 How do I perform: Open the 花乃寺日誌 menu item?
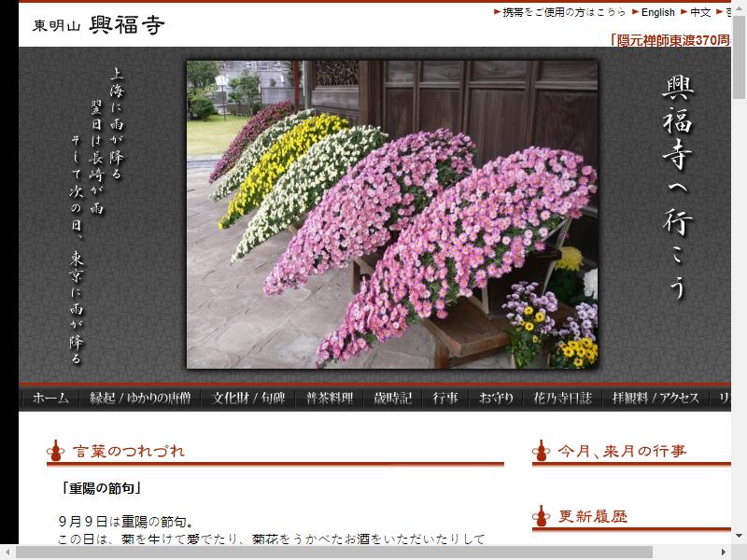point(562,398)
